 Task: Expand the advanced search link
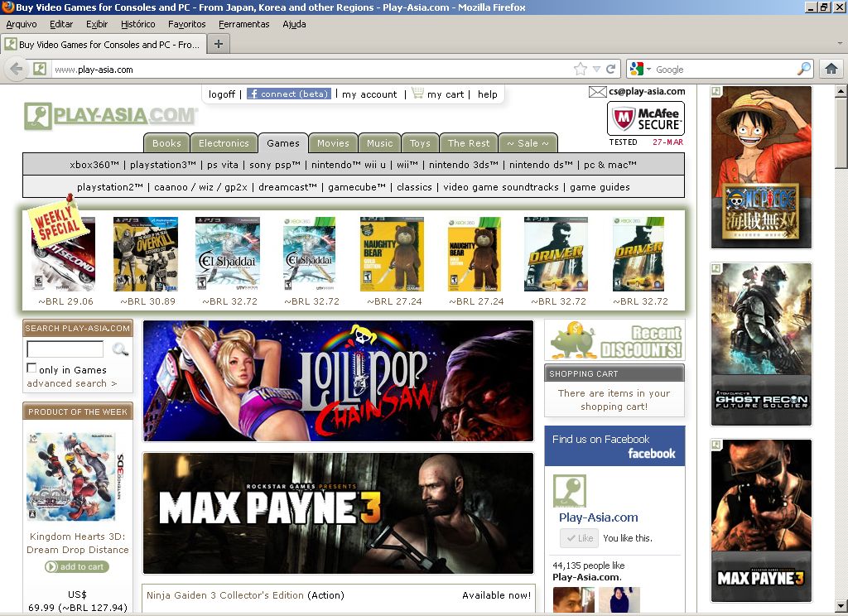71,383
